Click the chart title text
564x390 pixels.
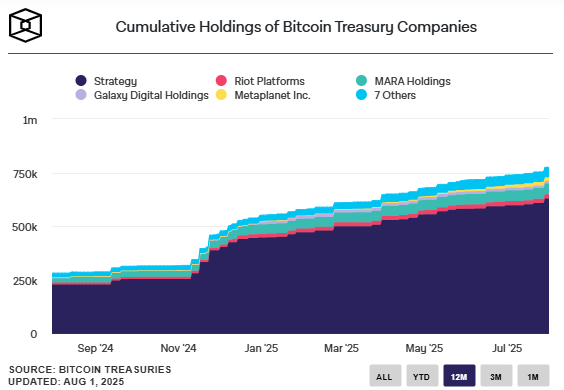point(296,27)
